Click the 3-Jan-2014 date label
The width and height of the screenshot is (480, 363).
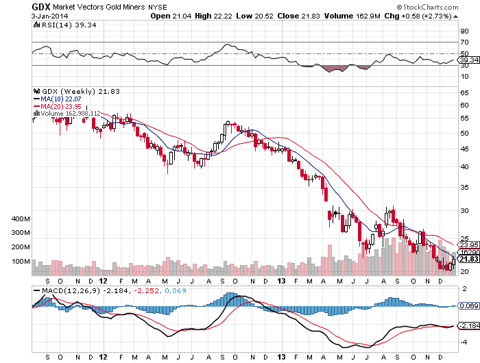tap(50, 16)
